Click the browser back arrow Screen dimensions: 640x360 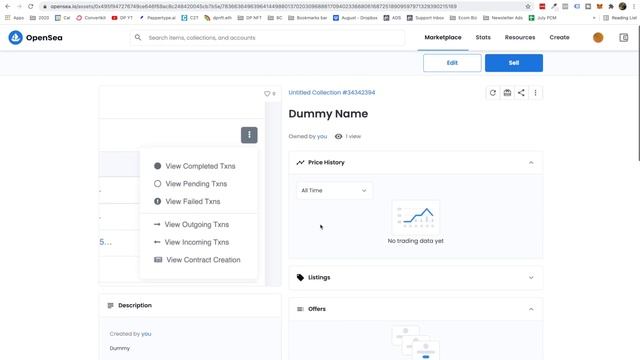coord(7,6)
